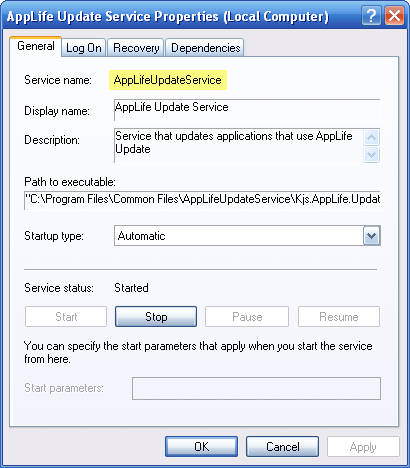Click the Description scroll up arrow

pos(371,137)
